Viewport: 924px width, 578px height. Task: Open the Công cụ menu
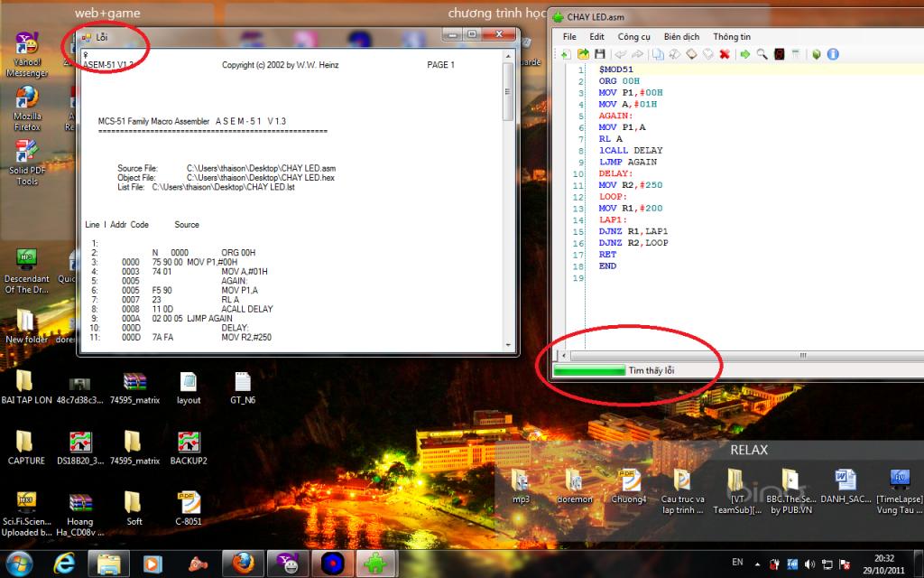click(x=634, y=36)
